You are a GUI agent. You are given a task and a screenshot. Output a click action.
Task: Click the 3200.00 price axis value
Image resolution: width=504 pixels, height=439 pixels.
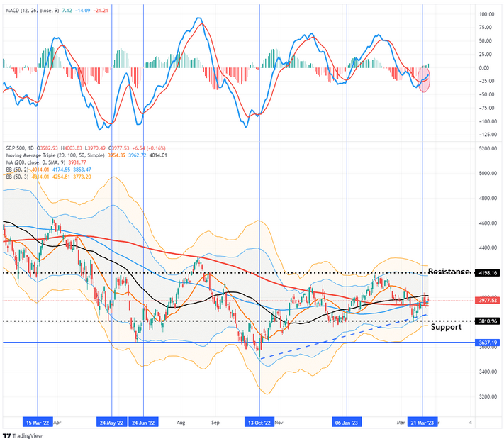tap(488, 396)
